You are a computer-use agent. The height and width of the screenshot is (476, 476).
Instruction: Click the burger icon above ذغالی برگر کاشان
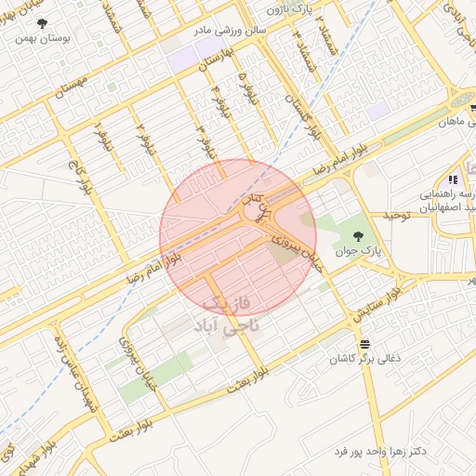tap(364, 344)
